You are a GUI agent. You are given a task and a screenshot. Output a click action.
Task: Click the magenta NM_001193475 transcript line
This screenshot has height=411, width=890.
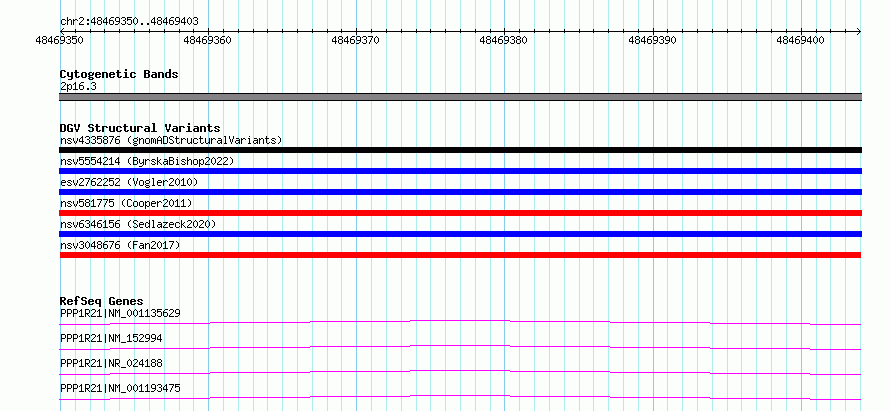pyautogui.click(x=460, y=397)
